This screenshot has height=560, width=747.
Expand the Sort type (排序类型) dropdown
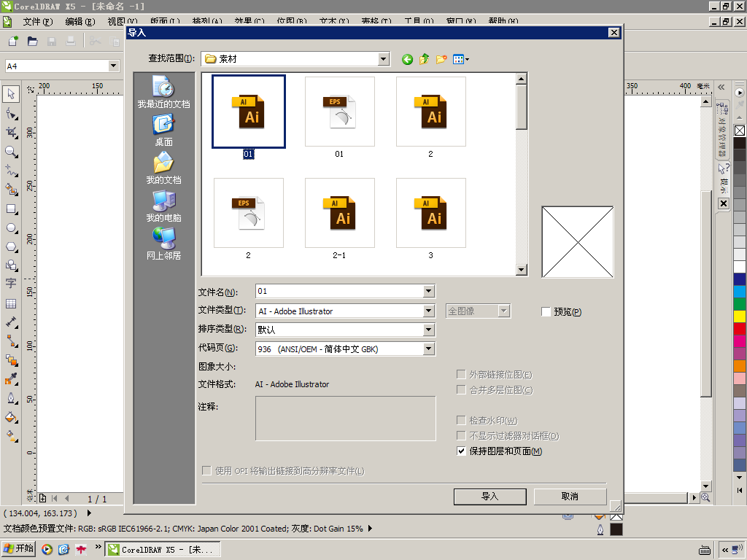point(429,330)
